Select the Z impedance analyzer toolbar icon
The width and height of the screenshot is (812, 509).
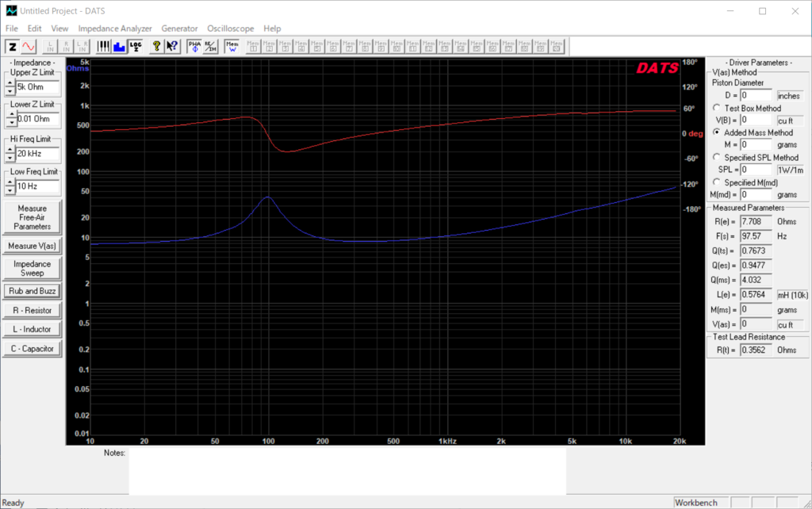pos(13,46)
